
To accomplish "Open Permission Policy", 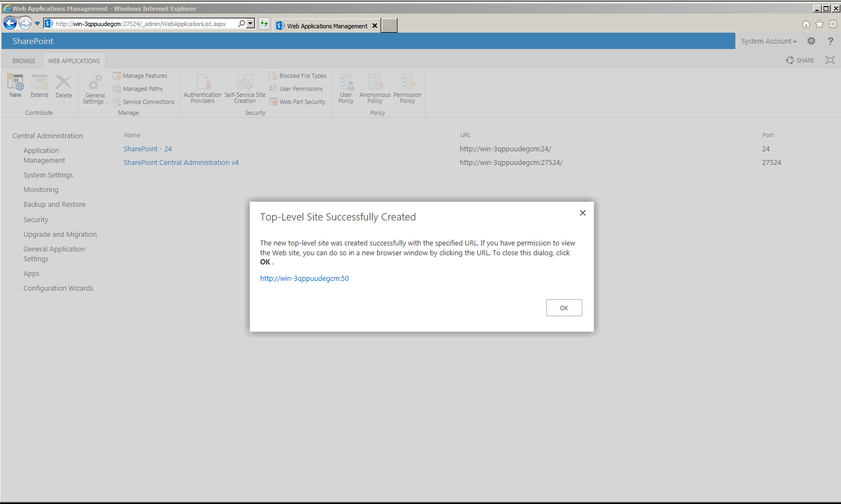I will point(407,89).
